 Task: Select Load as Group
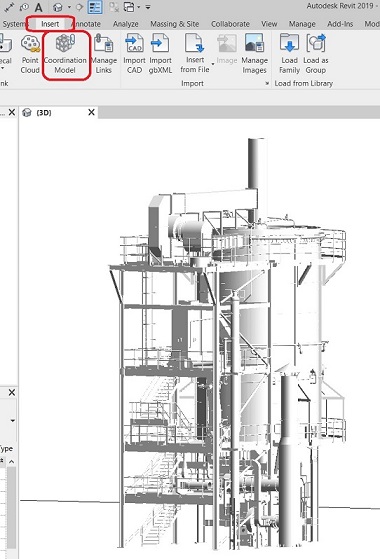point(315,55)
